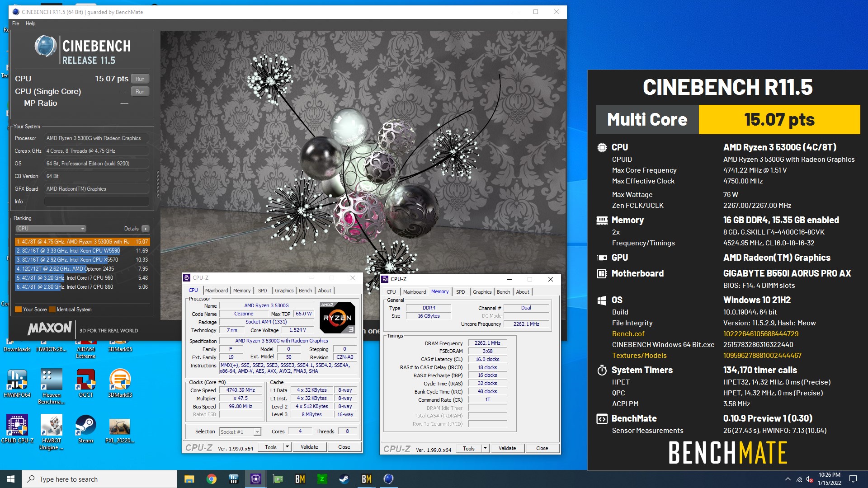Viewport: 868px width, 488px height.
Task: Select ranking row Xeon CPU W5590
Action: (x=82, y=251)
